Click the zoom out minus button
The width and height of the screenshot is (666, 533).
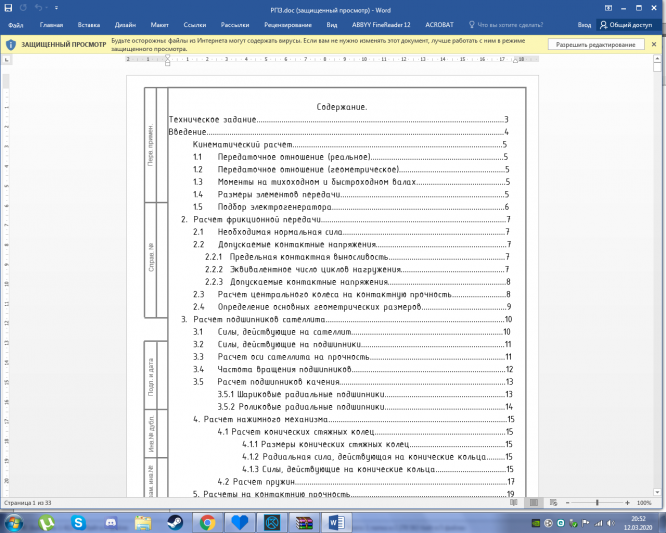568,503
